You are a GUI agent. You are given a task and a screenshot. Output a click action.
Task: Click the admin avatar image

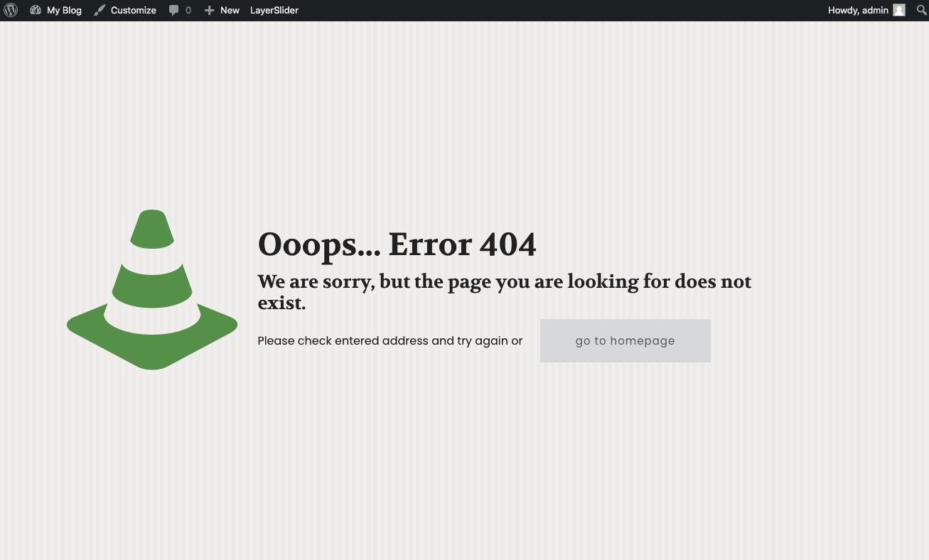(x=899, y=10)
